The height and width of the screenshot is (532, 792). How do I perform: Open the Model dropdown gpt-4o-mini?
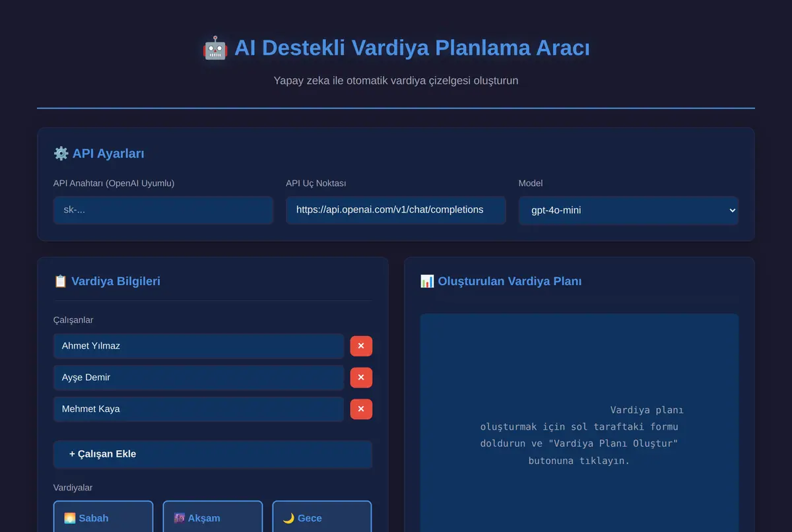pos(628,211)
